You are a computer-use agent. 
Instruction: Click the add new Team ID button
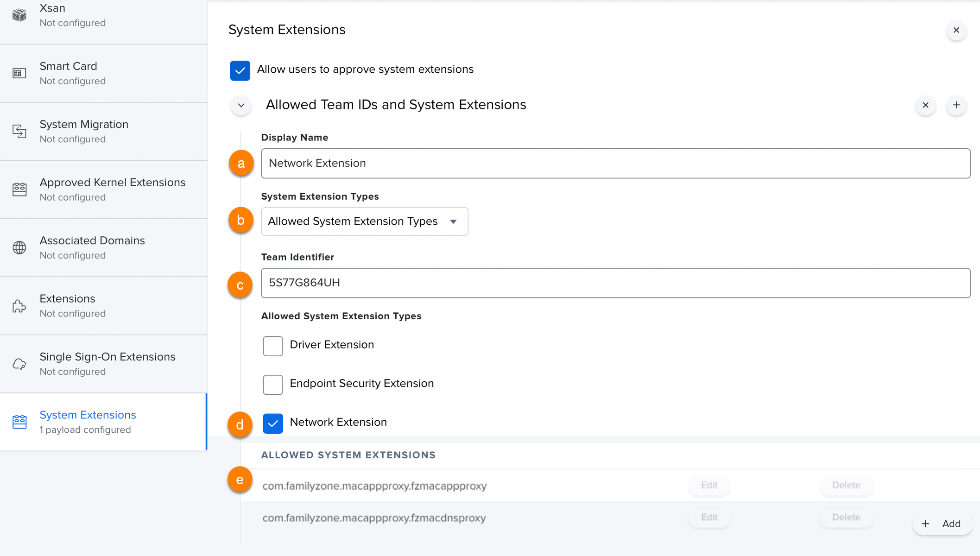pyautogui.click(x=956, y=105)
